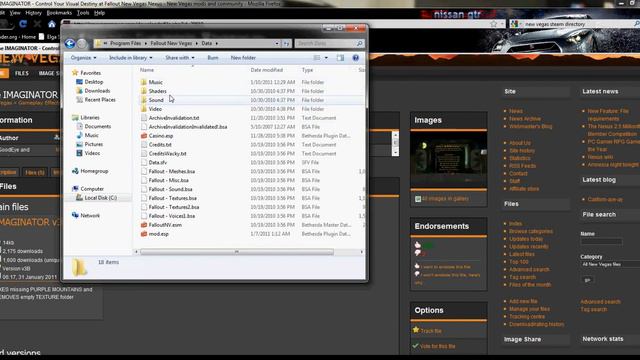Open Firefox Help menu
The height and width of the screenshot is (360, 640).
[99, 13]
